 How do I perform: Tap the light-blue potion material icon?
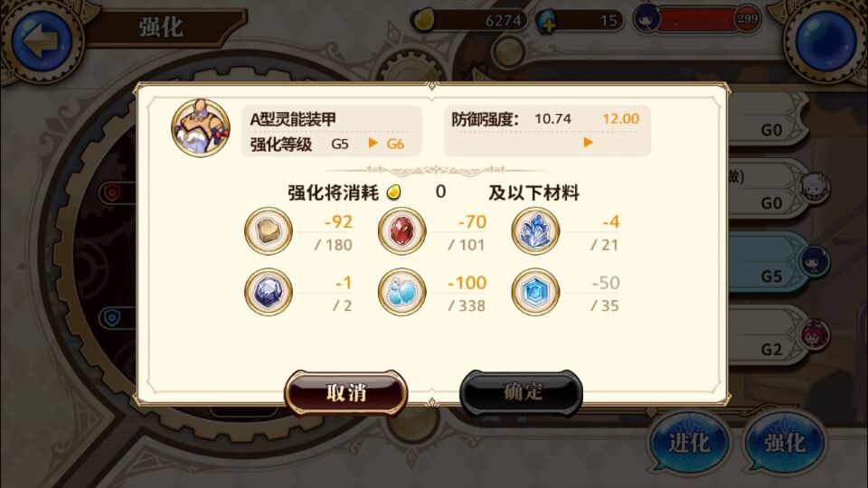point(401,292)
